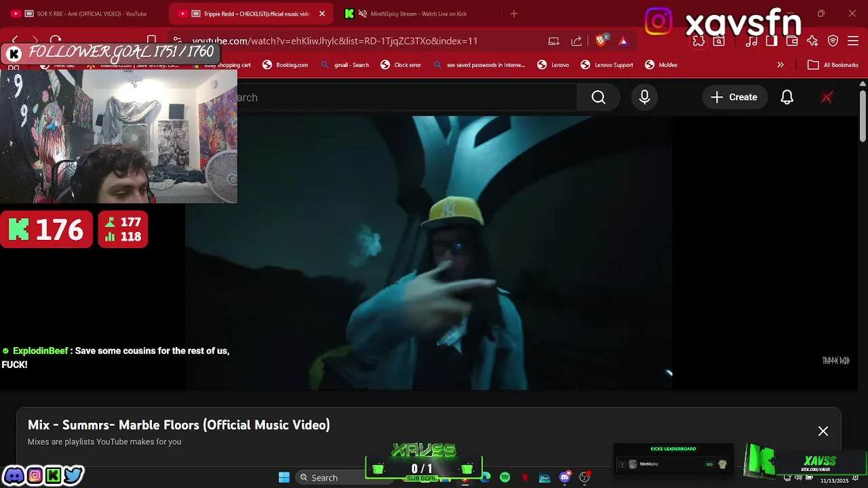868x488 pixels.
Task: Open the Leo AI sparkle icon
Action: click(x=812, y=41)
